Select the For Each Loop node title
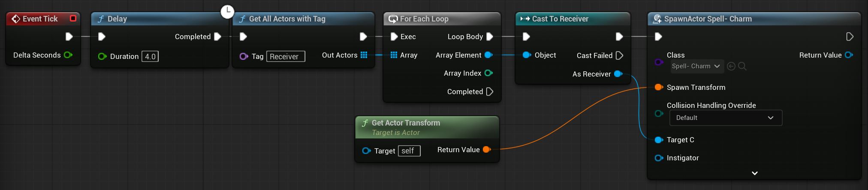The image size is (868, 190). pyautogui.click(x=424, y=19)
